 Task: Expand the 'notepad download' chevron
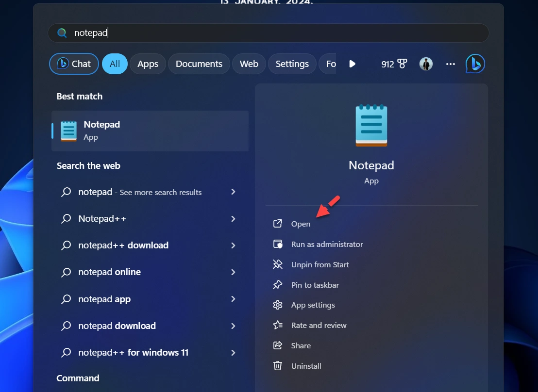234,326
